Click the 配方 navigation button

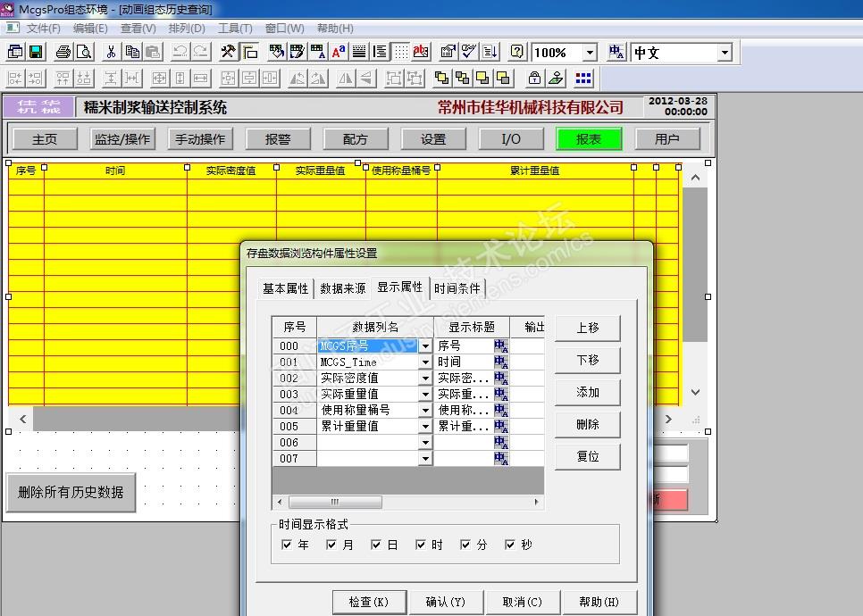click(355, 139)
